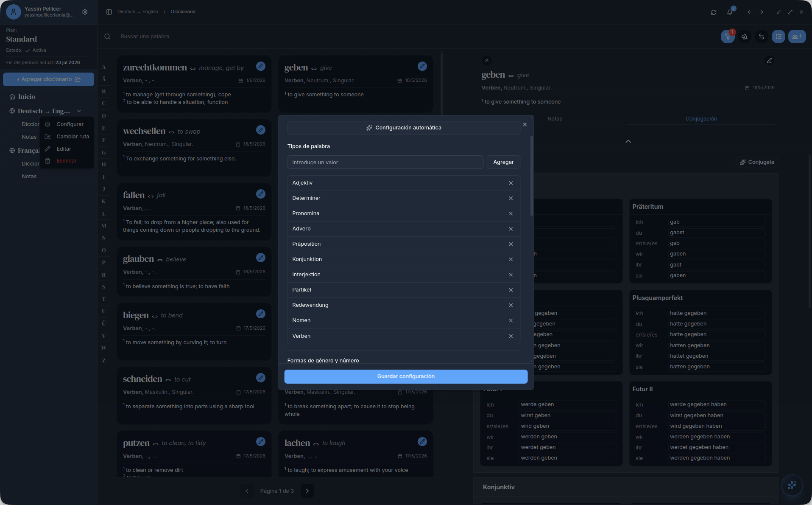Remove Nomen word type
This screenshot has height=505, width=812.
point(511,321)
